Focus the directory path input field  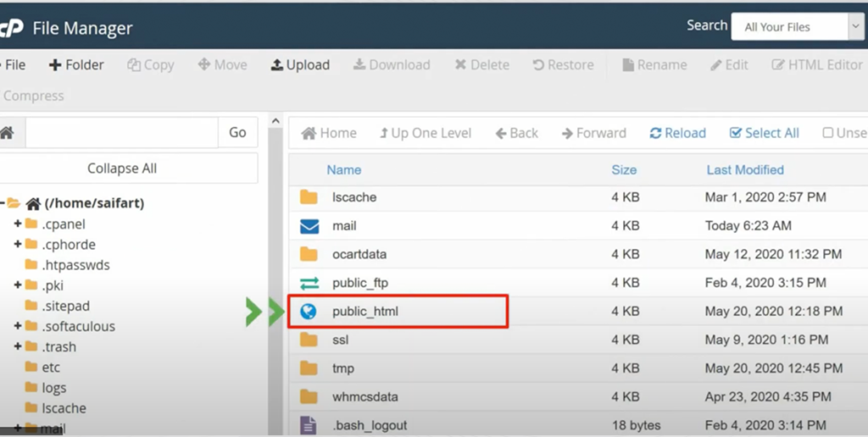point(122,132)
